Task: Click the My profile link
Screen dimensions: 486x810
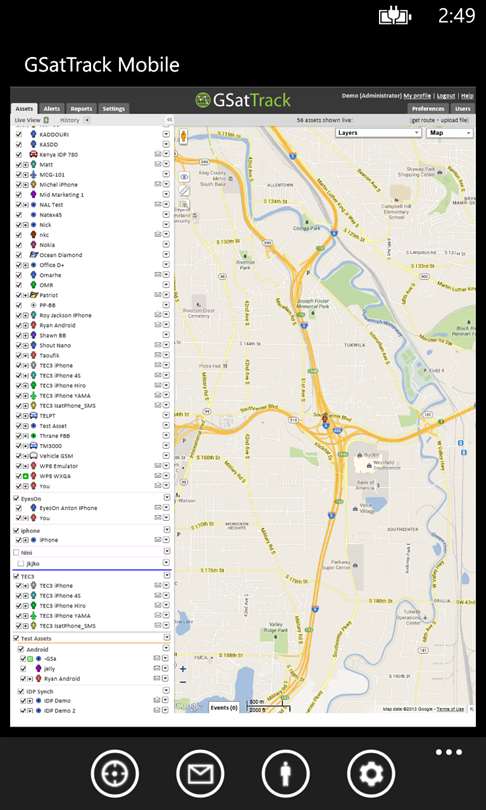Action: 417,96
